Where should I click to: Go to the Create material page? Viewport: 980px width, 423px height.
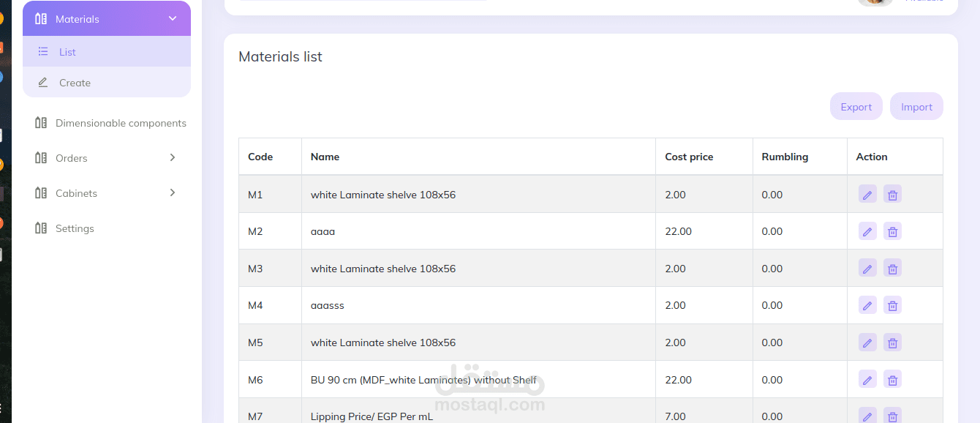[107, 82]
